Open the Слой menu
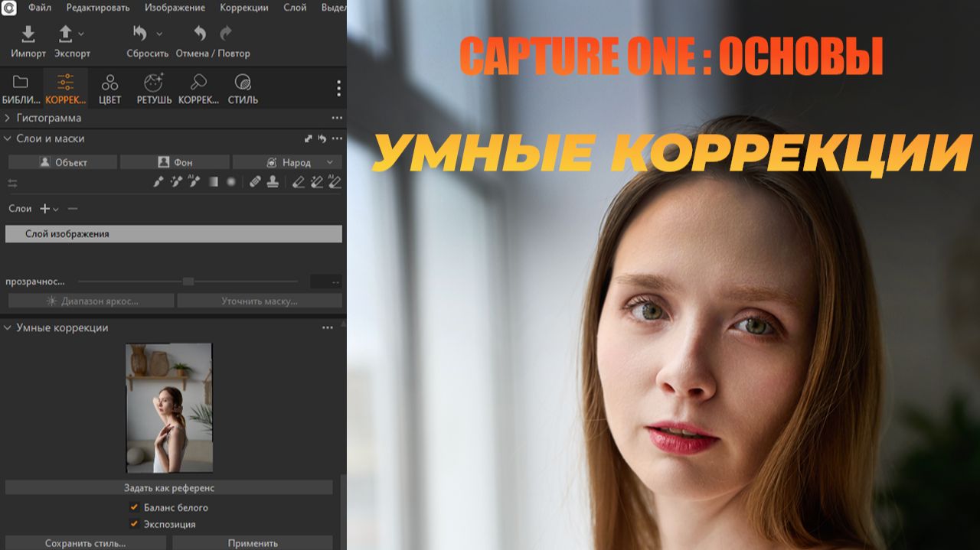980x550 pixels. click(x=295, y=8)
